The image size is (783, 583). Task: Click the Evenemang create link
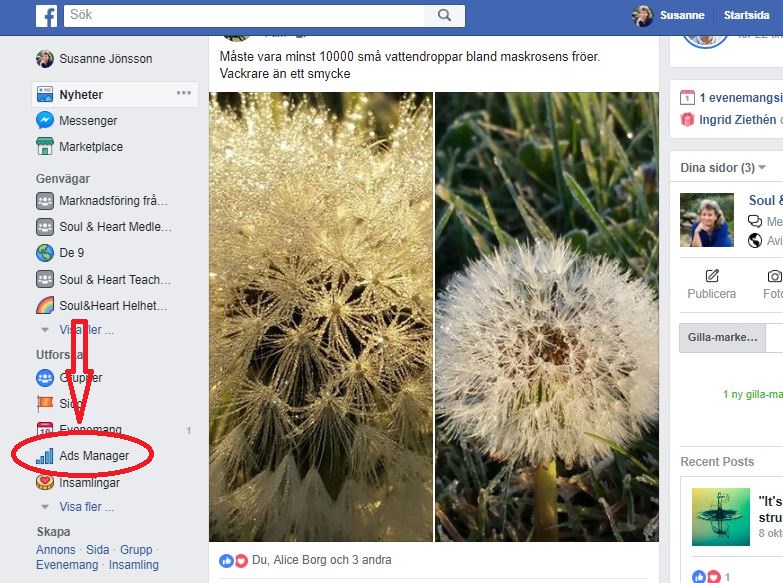(x=67, y=565)
